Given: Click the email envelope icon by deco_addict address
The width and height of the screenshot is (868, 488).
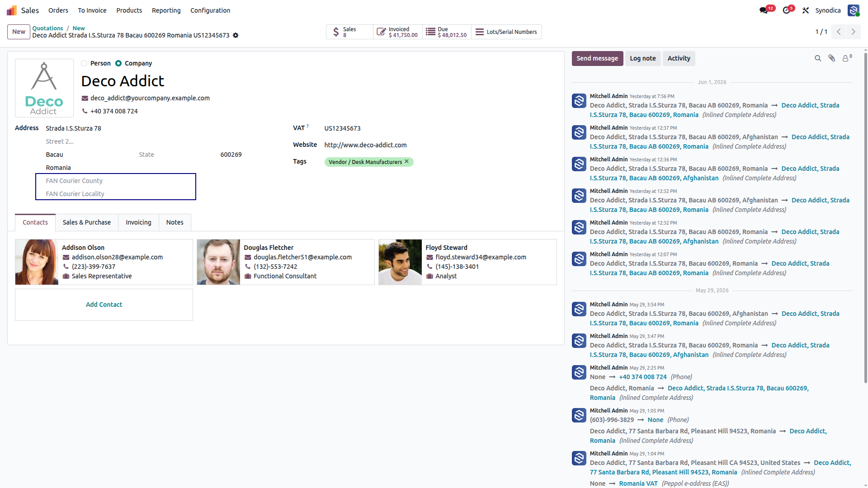Looking at the screenshot, I should click(85, 98).
